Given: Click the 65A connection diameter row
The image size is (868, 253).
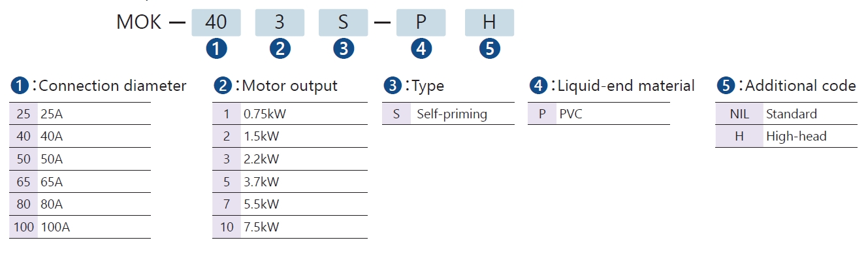Looking at the screenshot, I should [x=81, y=182].
